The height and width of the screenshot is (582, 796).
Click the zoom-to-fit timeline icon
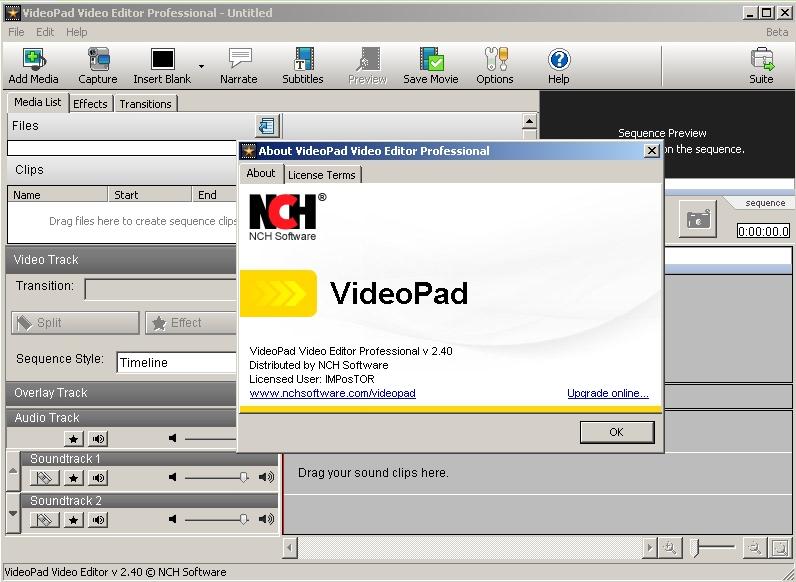[780, 548]
